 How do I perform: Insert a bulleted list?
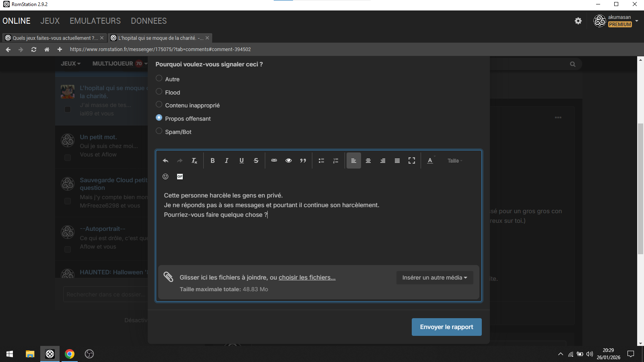321,160
